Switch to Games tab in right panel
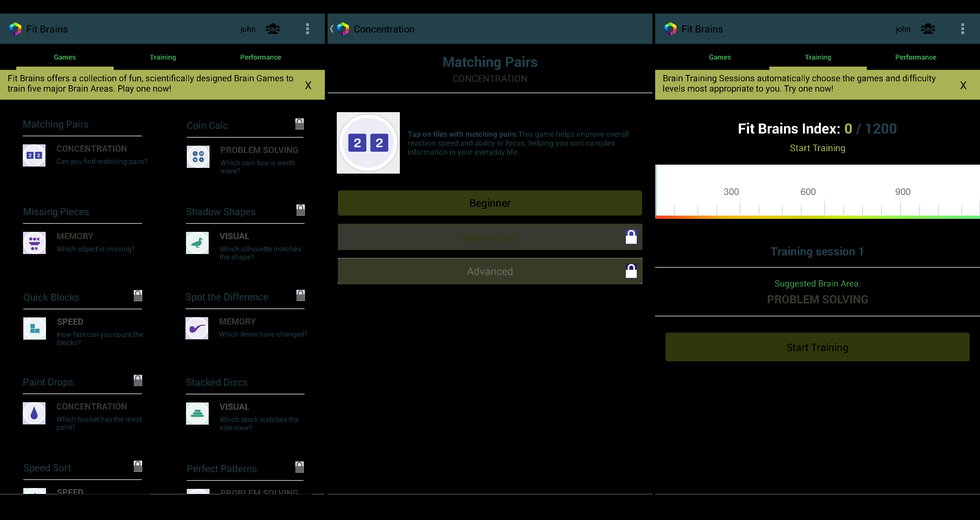 720,57
